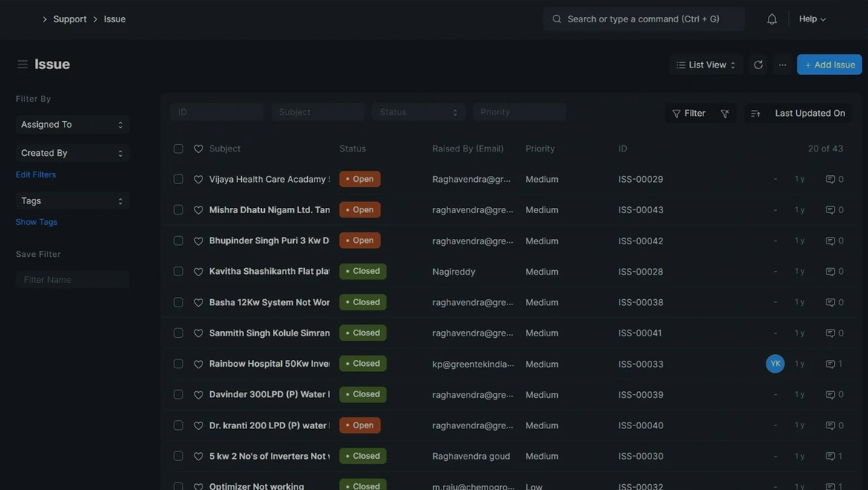
Task: Click the clear filter funnel icon
Action: 725,114
